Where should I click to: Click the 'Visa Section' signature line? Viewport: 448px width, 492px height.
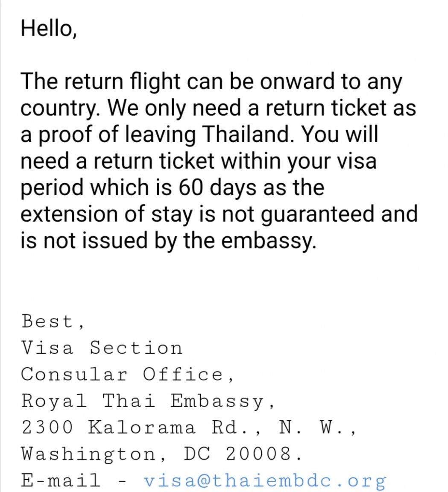[x=102, y=348]
